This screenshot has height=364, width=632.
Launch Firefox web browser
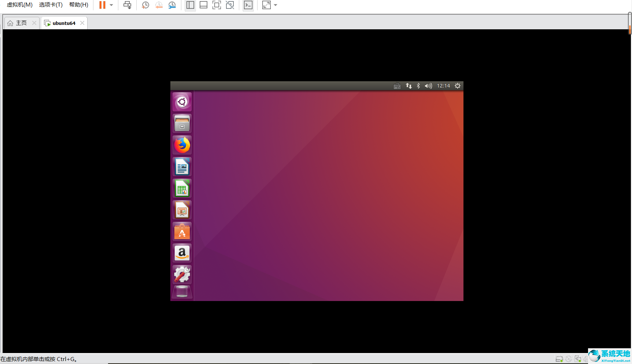[182, 145]
